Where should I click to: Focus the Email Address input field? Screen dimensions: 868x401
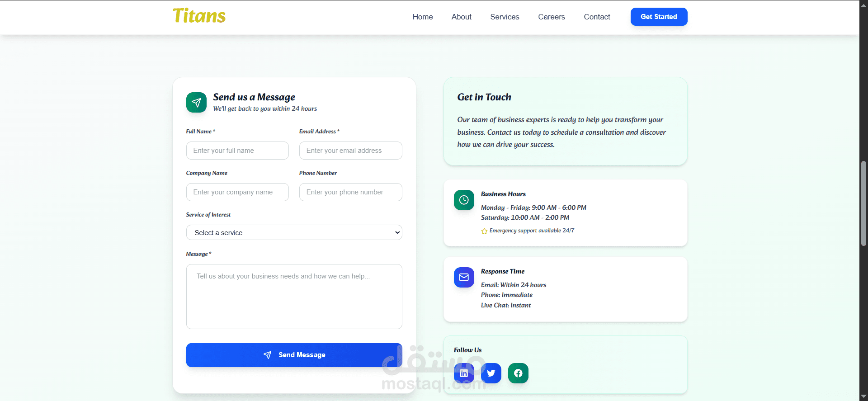[350, 151]
